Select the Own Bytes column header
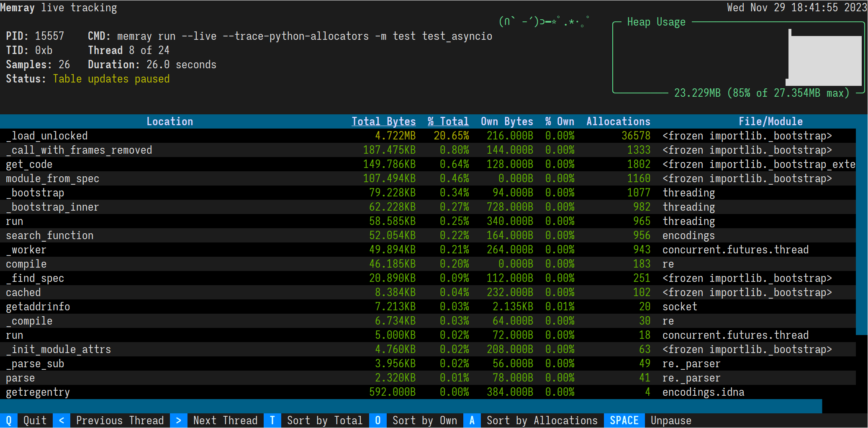This screenshot has width=868, height=428. tap(507, 121)
